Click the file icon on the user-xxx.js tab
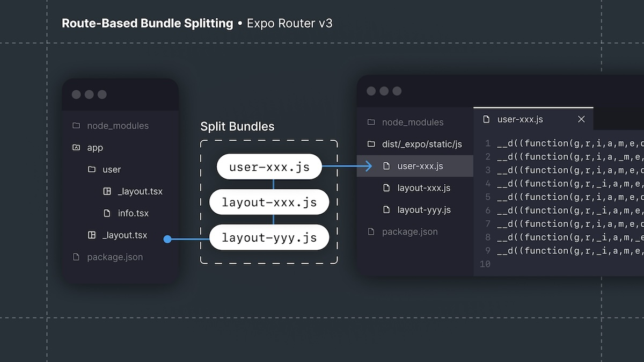This screenshot has width=644, height=362. tap(486, 119)
